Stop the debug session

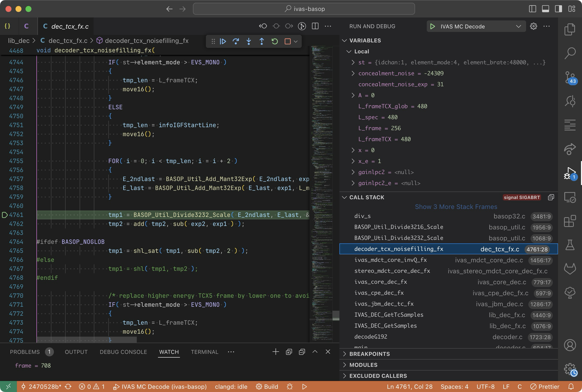[288, 41]
